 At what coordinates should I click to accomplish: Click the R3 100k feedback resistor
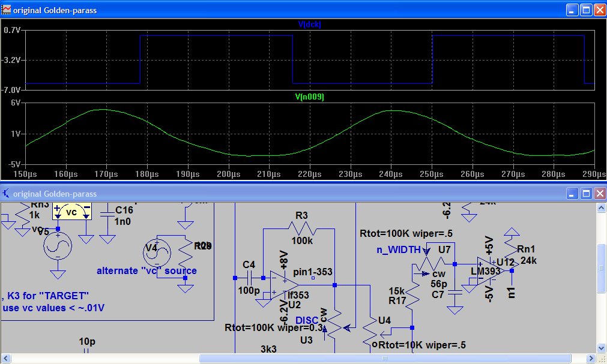pos(301,228)
